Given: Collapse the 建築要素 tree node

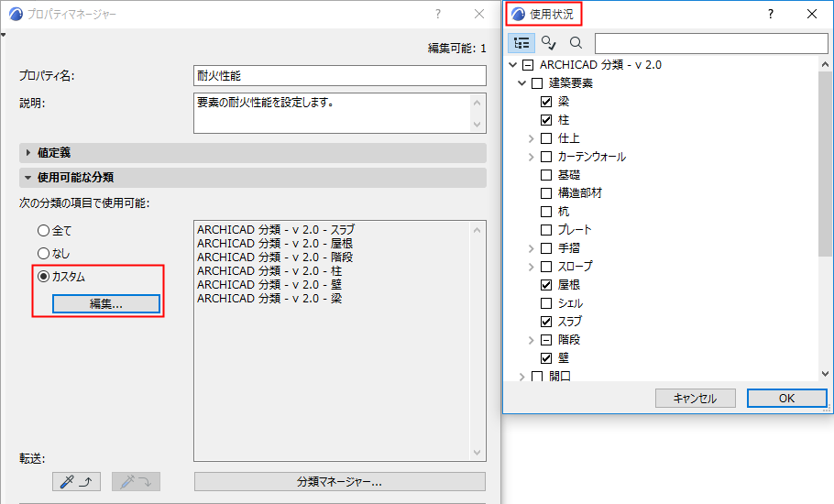Looking at the screenshot, I should [x=521, y=83].
